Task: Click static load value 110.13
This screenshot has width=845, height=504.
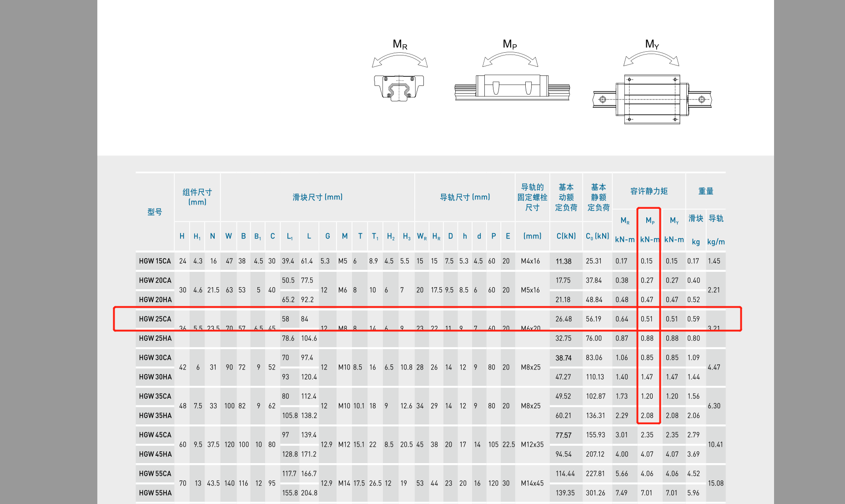Action: 595,377
